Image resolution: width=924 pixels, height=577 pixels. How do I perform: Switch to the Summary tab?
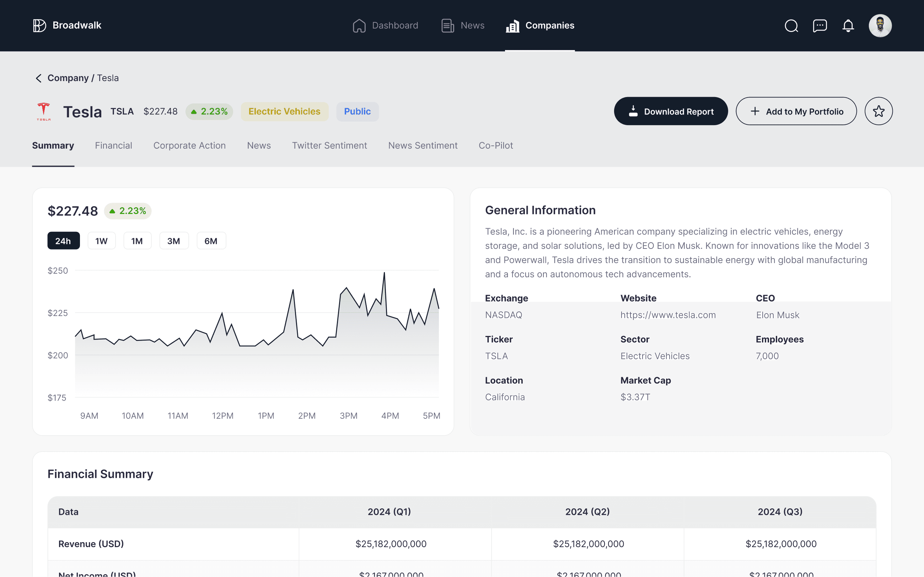coord(53,145)
